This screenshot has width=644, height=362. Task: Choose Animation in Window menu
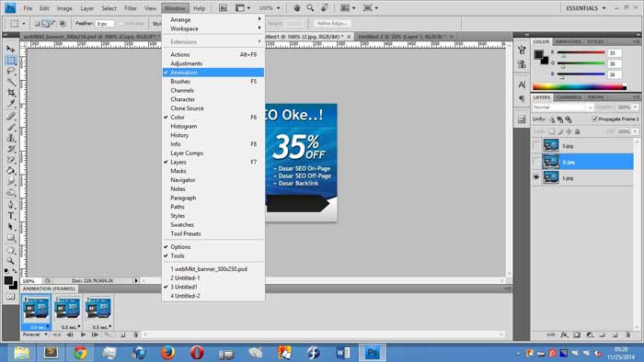click(213, 73)
